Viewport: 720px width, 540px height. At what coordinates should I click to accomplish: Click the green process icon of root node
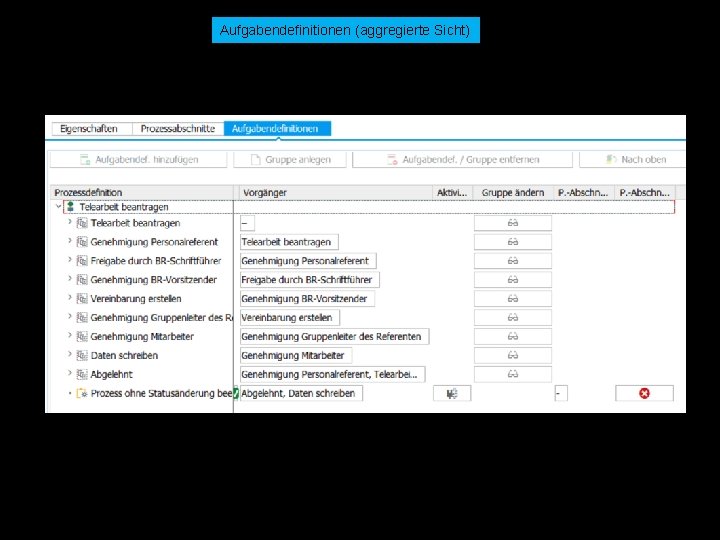(x=70, y=207)
